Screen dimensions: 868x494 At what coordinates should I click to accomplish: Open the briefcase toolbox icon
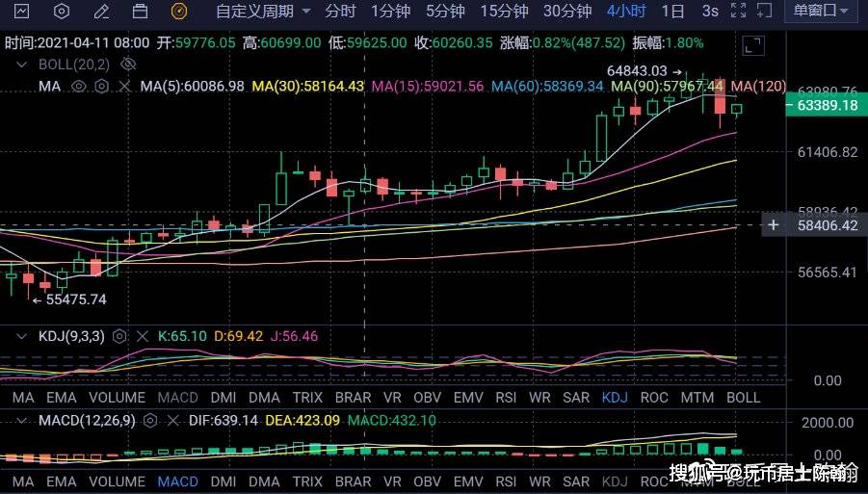coord(140,11)
